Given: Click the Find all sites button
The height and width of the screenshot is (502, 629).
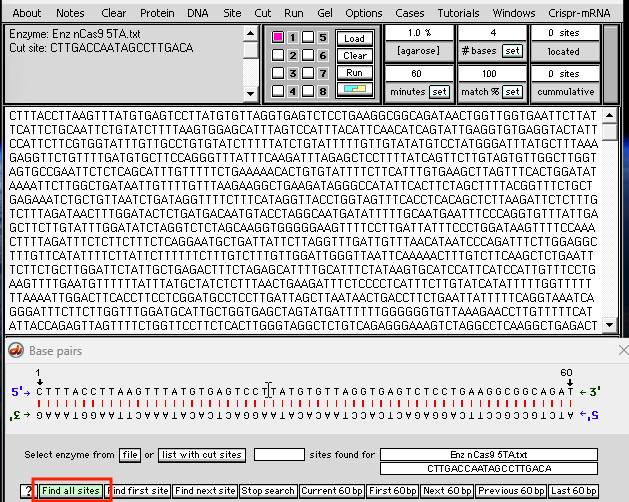Looking at the screenshot, I should (70, 491).
